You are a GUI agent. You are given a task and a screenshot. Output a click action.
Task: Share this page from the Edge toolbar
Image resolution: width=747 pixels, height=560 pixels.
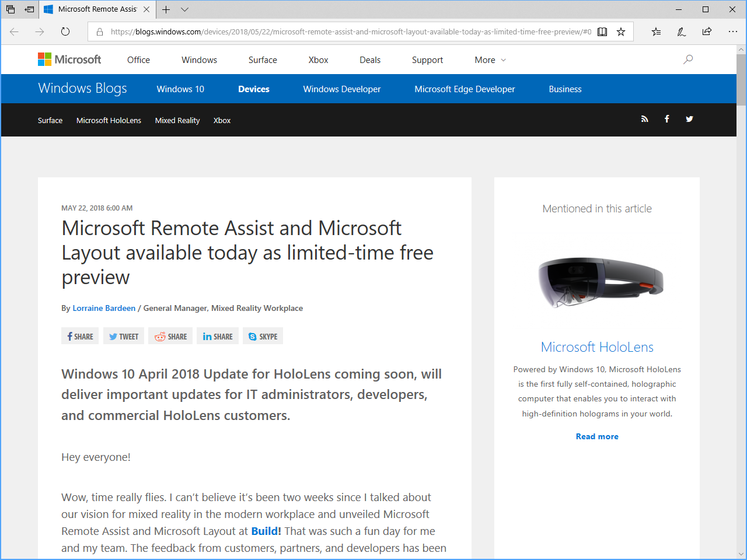coord(707,32)
